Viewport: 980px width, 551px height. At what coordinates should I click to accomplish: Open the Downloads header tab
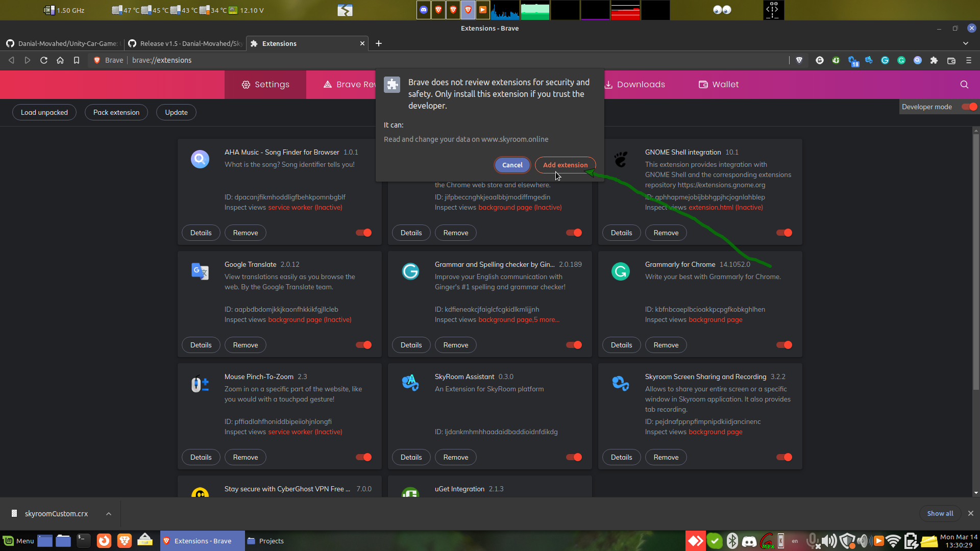634,85
